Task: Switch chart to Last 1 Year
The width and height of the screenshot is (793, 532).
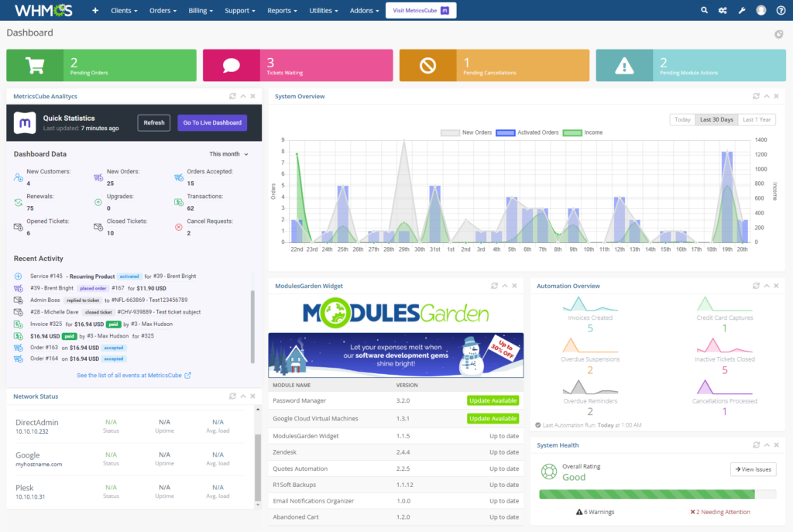Action: (756, 119)
